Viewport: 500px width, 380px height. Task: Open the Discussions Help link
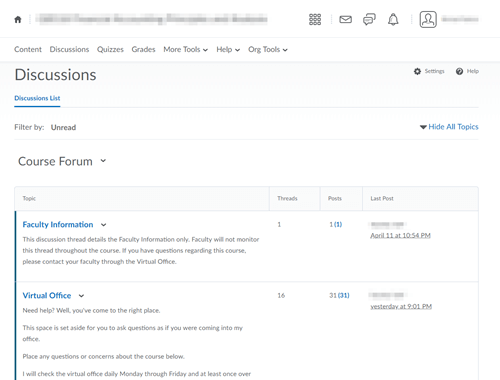pos(467,71)
